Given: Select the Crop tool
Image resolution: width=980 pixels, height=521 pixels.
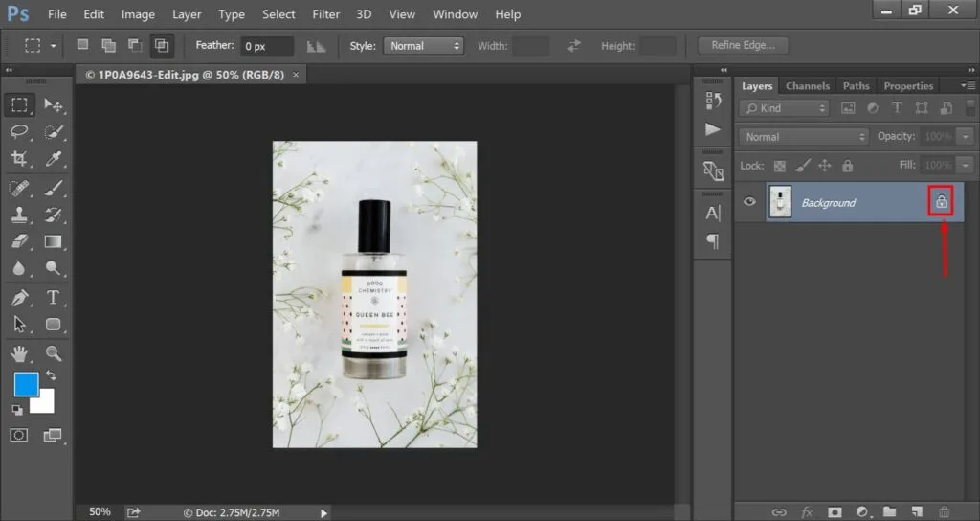Looking at the screenshot, I should click(20, 159).
